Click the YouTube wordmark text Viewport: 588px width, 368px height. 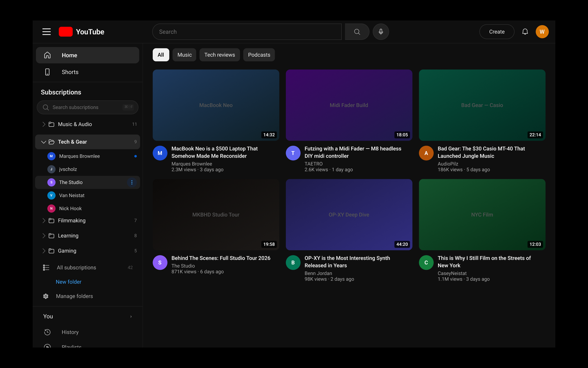[x=90, y=32]
